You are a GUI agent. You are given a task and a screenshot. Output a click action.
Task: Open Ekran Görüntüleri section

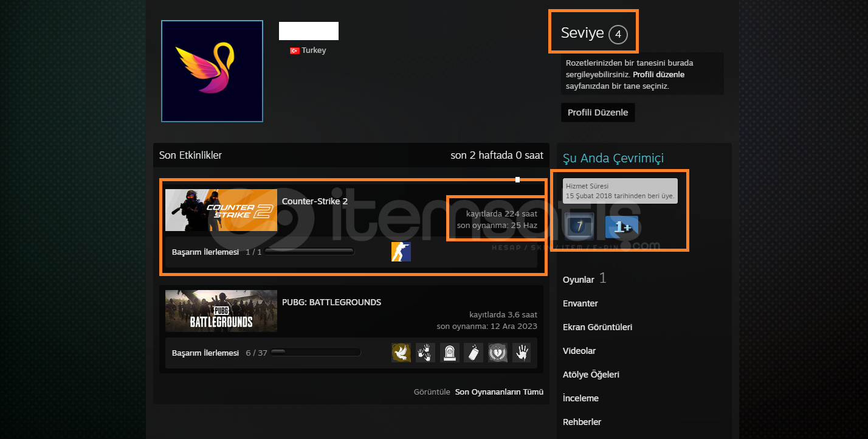pyautogui.click(x=598, y=327)
